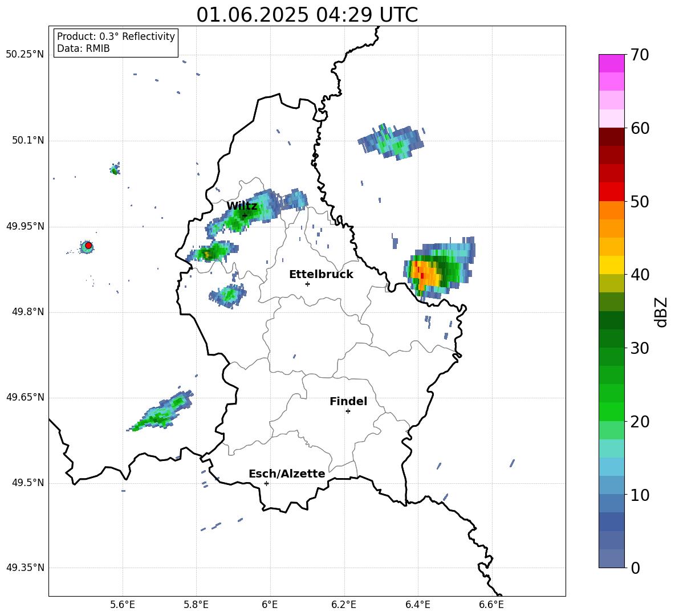This screenshot has width=675, height=616.
Task: Click the cross marker below Findel
Action: click(348, 411)
